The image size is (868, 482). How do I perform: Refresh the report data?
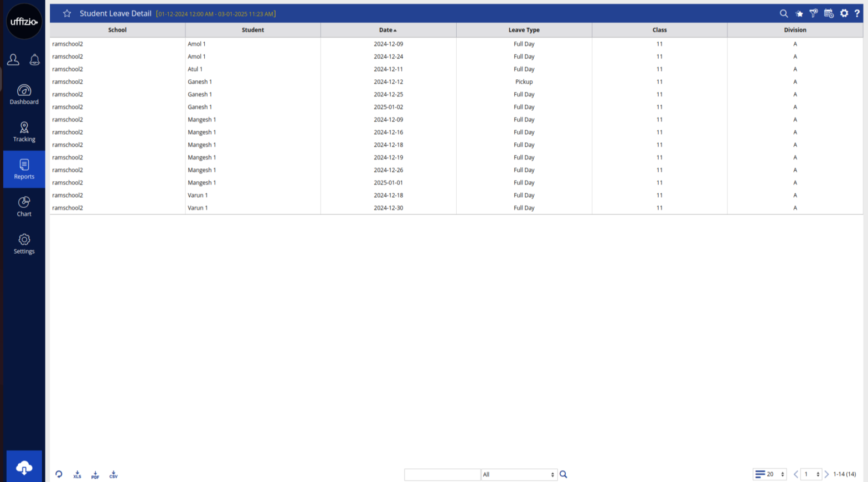pyautogui.click(x=59, y=474)
